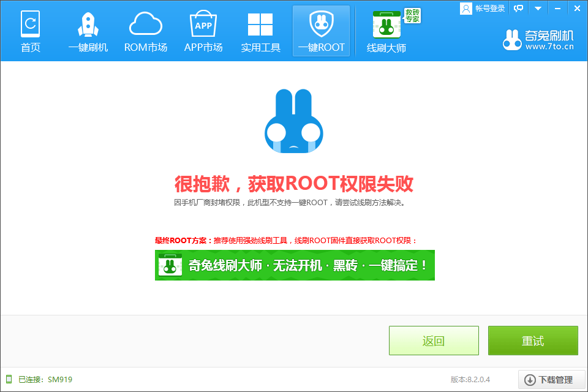Click the 因手机厂商封堵权限 explanation text
Viewport: 588px width, 392px height.
coord(290,203)
